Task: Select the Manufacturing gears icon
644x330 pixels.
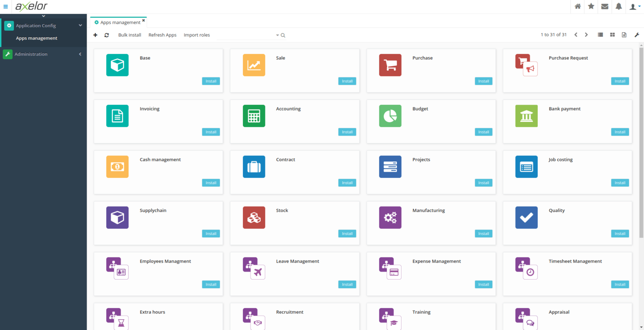Action: click(x=390, y=217)
